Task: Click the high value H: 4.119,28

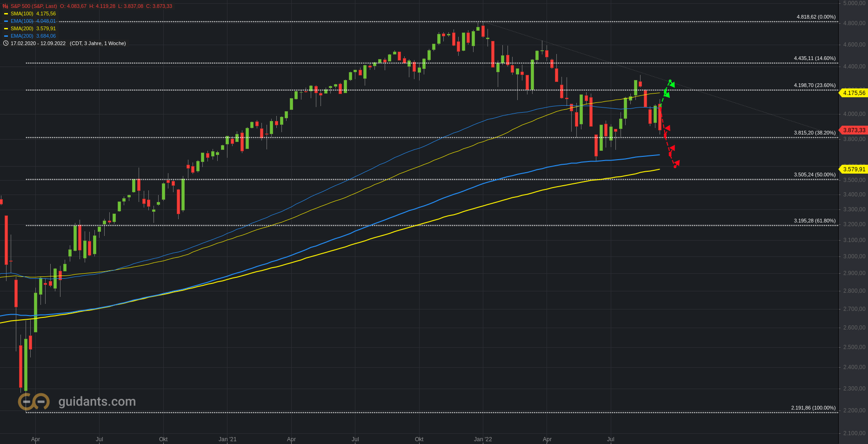Action: 102,6
